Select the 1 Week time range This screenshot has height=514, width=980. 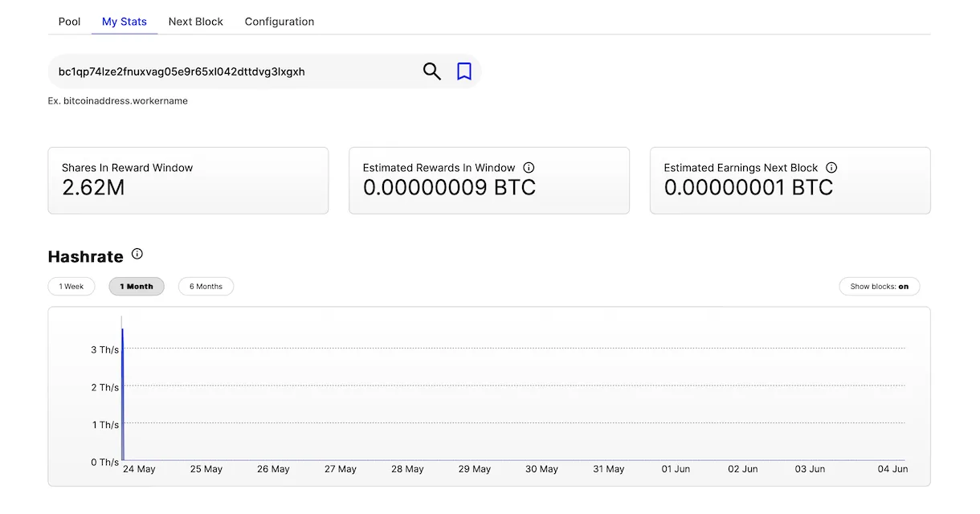[71, 287]
